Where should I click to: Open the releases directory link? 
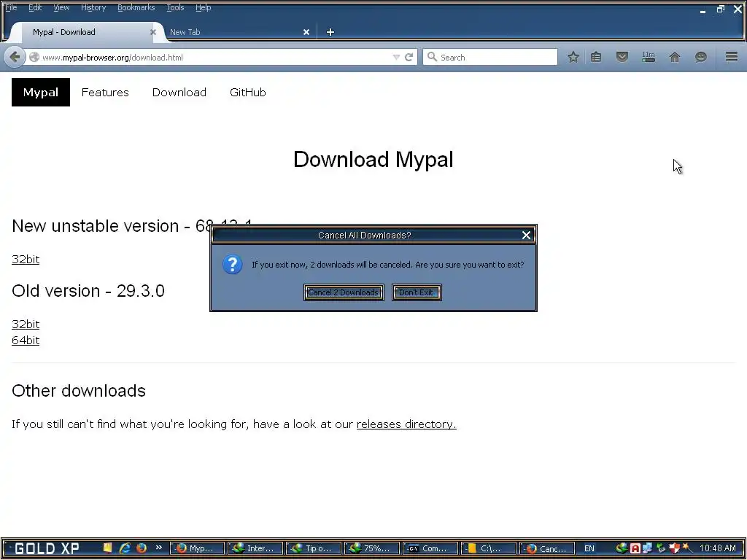pos(406,424)
